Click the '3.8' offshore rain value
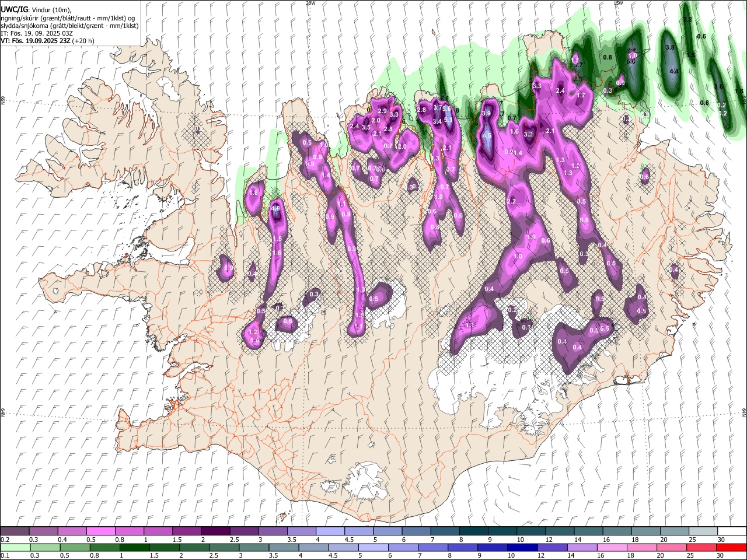 (x=670, y=48)
